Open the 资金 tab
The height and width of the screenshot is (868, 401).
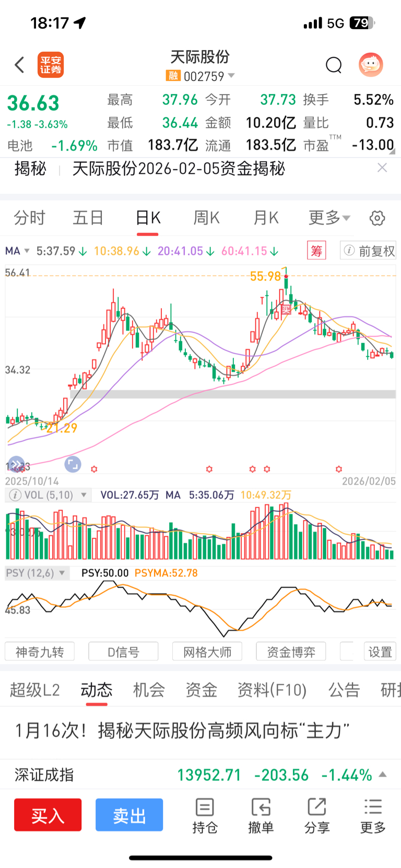point(201,690)
